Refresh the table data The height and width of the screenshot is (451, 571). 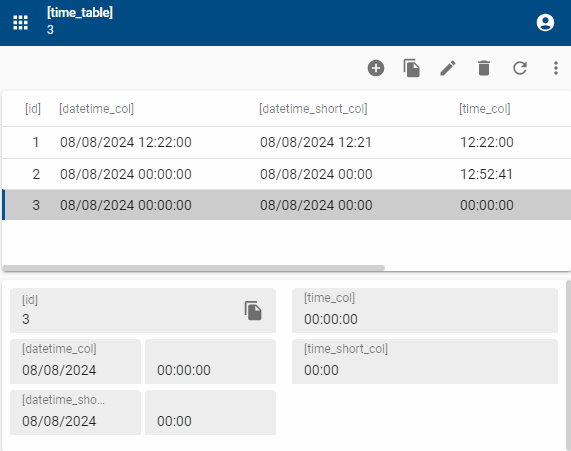pos(520,68)
